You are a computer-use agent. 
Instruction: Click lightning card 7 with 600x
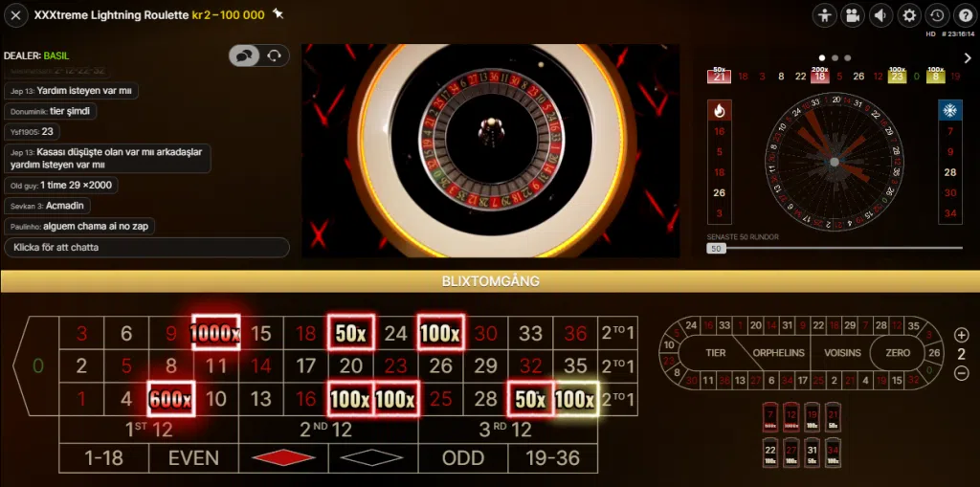[770, 416]
